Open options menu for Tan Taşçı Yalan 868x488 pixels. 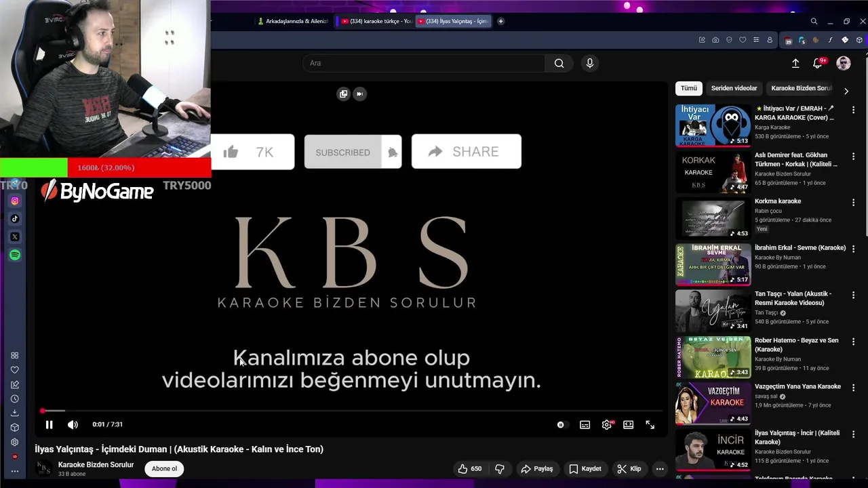click(853, 296)
